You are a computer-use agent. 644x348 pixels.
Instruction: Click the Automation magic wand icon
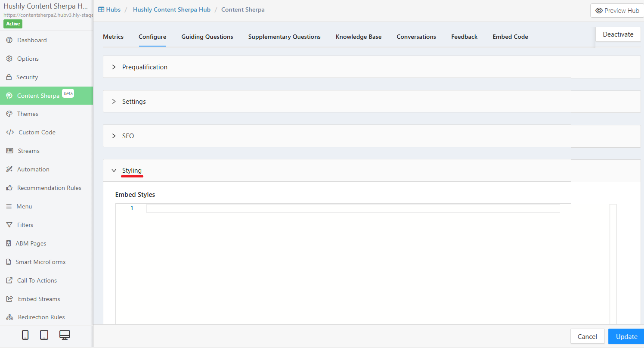click(x=9, y=169)
